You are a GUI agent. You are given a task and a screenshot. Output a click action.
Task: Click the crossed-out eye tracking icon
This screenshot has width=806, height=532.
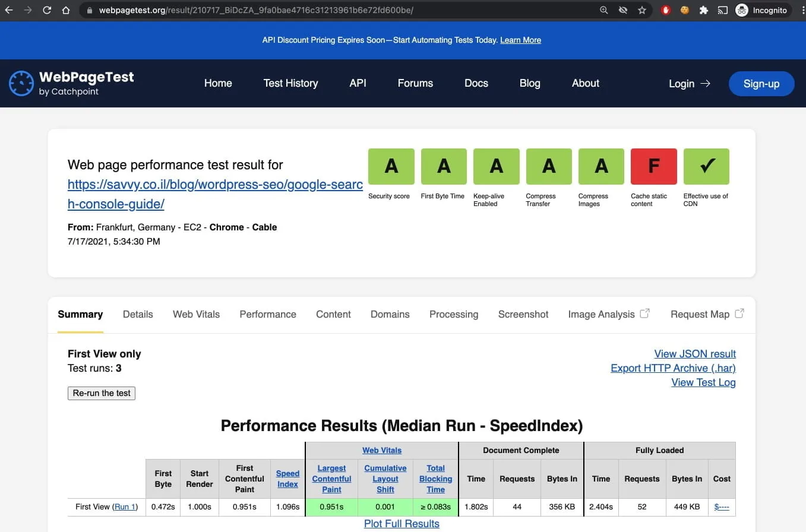pos(623,10)
